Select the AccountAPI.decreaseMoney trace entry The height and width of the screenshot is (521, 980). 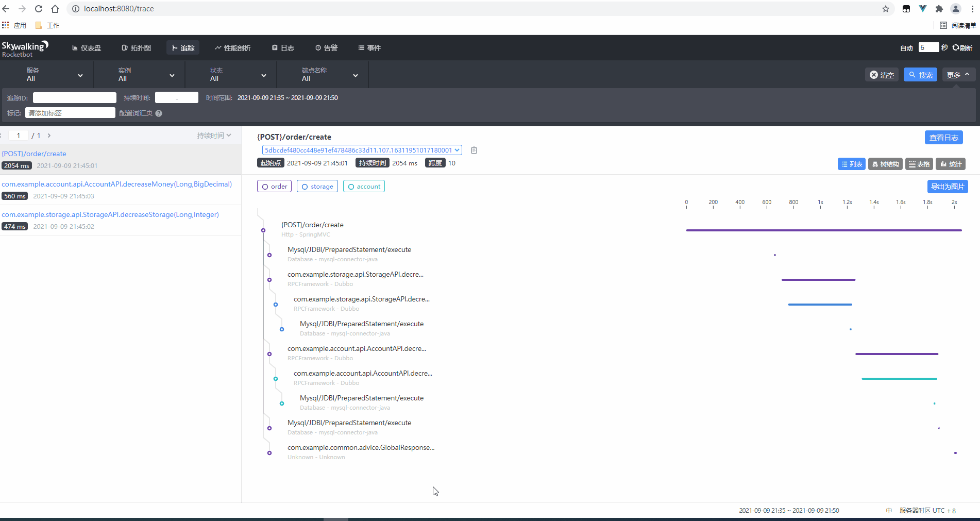(x=121, y=190)
